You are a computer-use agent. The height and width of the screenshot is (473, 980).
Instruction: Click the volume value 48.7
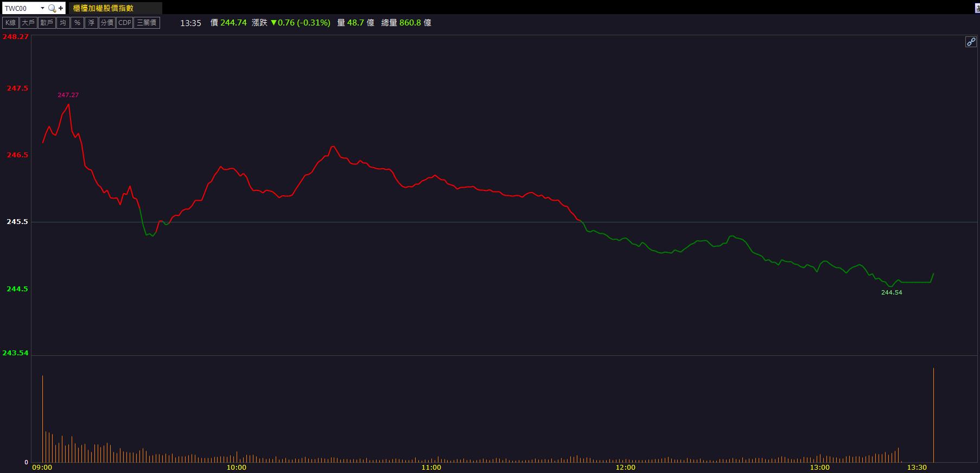click(x=355, y=23)
